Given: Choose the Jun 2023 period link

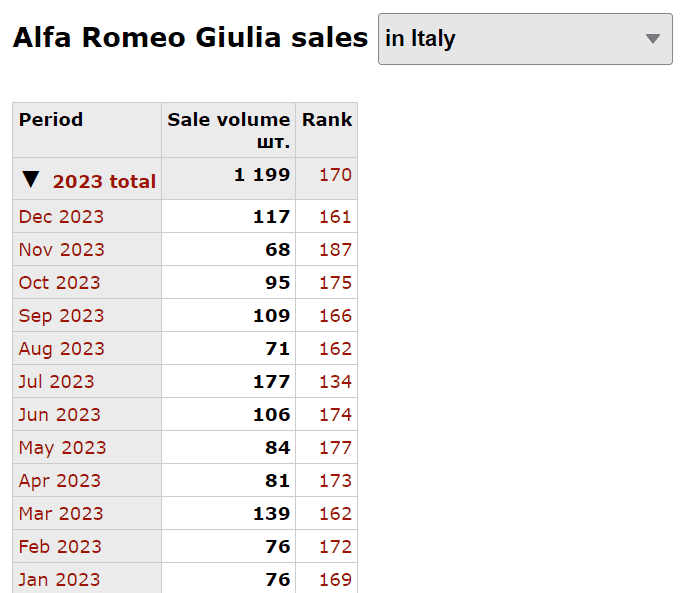Looking at the screenshot, I should point(60,415).
